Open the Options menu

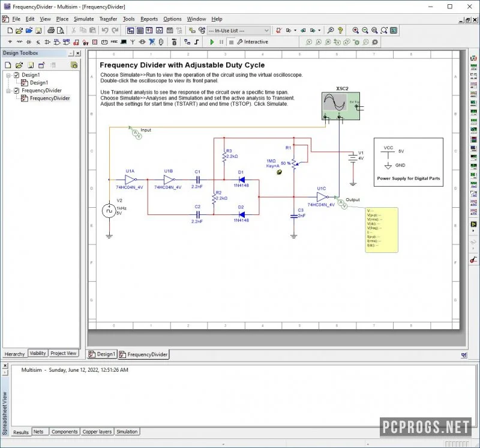tap(172, 19)
